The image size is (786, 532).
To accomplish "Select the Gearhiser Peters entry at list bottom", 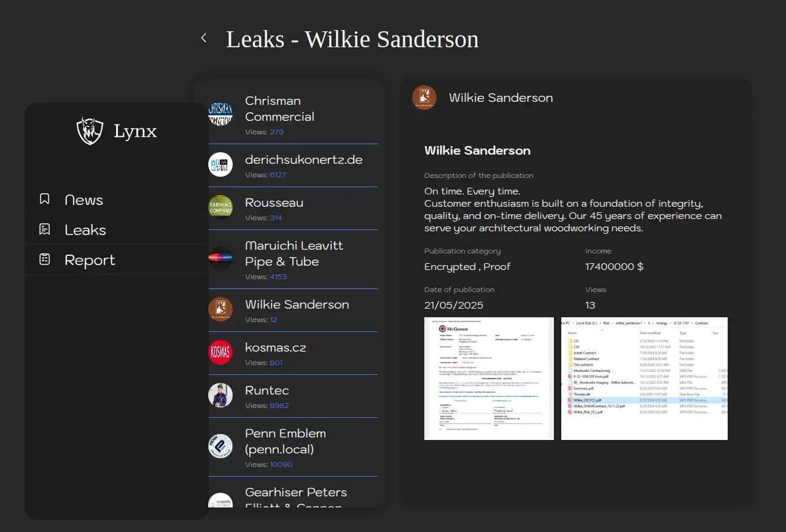I will click(x=295, y=496).
